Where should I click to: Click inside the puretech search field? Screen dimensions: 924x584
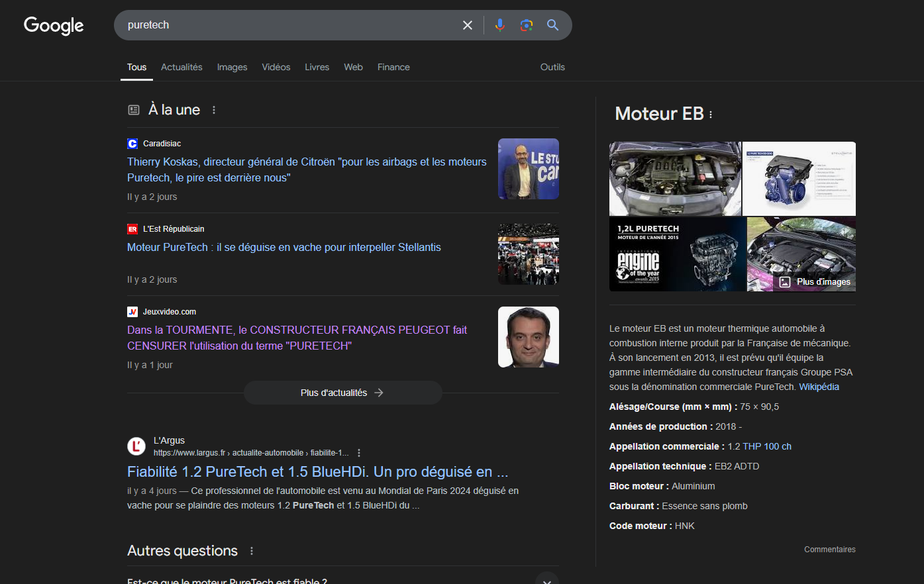[291, 25]
